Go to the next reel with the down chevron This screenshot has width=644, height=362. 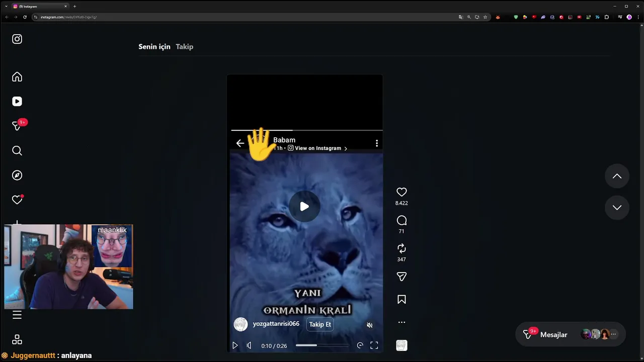pyautogui.click(x=617, y=208)
